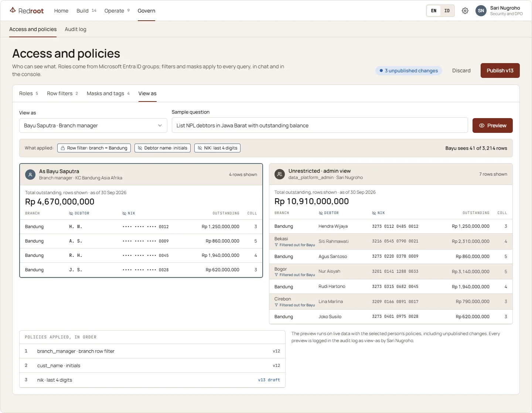Select the nik · last 4 digits policy row
Screen dimensions: 532x413
pos(152,380)
